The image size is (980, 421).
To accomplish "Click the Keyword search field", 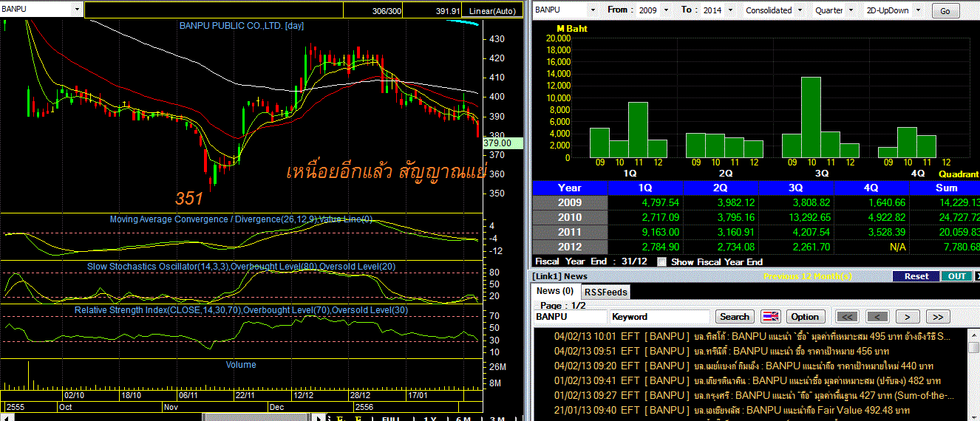I will 661,316.
